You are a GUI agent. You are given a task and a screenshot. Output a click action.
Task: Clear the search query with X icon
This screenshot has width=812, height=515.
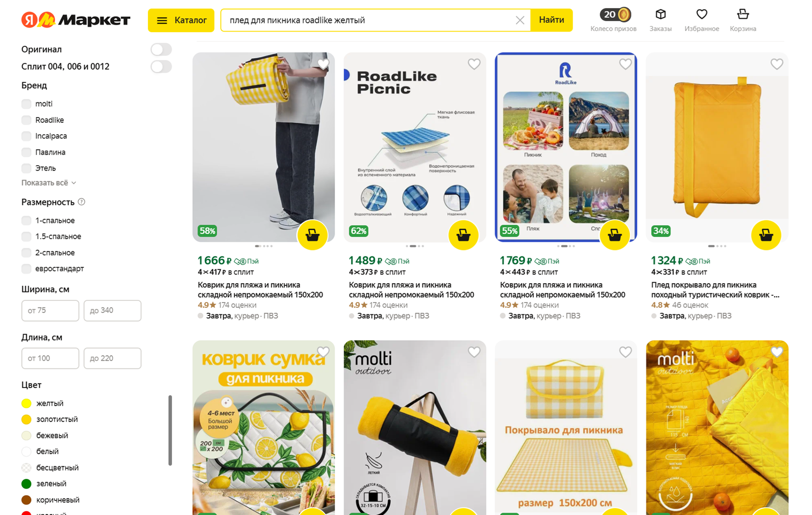tap(519, 20)
